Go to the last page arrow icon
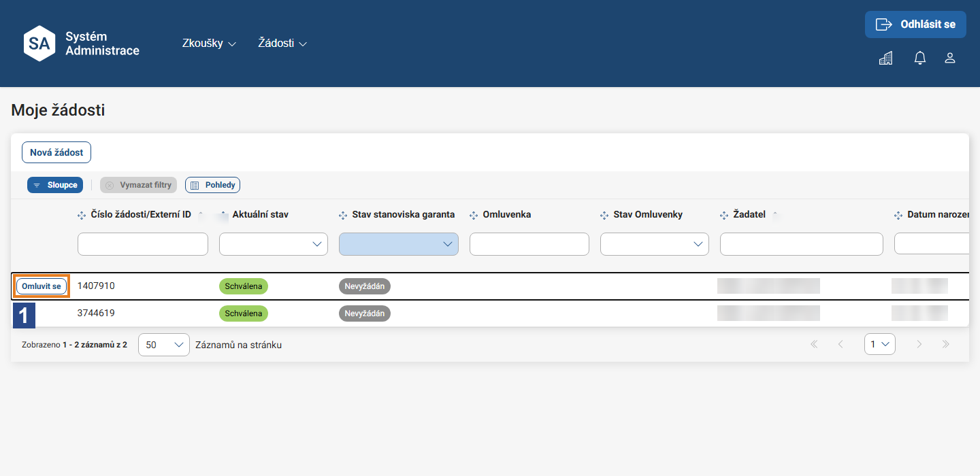Image resolution: width=980 pixels, height=476 pixels. (945, 344)
